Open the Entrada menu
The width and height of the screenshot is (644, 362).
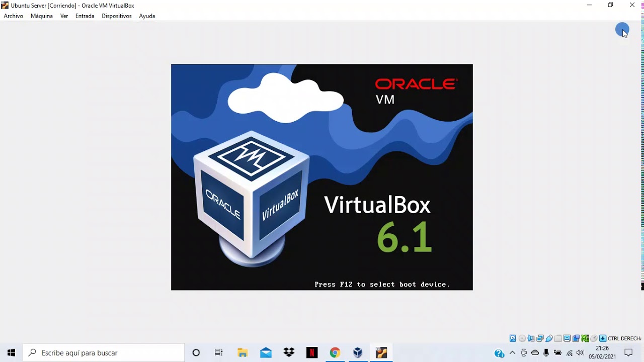click(x=85, y=16)
